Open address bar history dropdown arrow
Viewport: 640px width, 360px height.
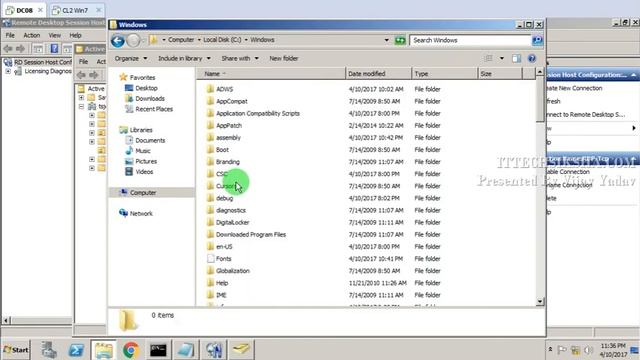[x=386, y=40]
